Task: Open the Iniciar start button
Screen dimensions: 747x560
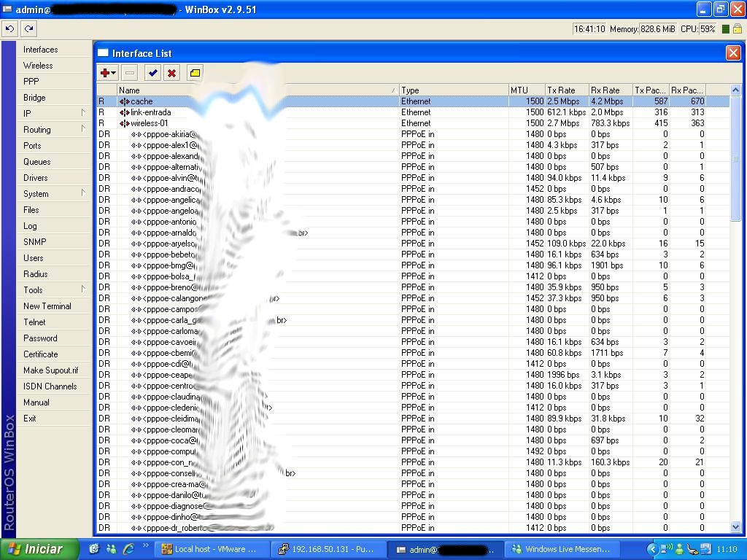Action: (39, 549)
